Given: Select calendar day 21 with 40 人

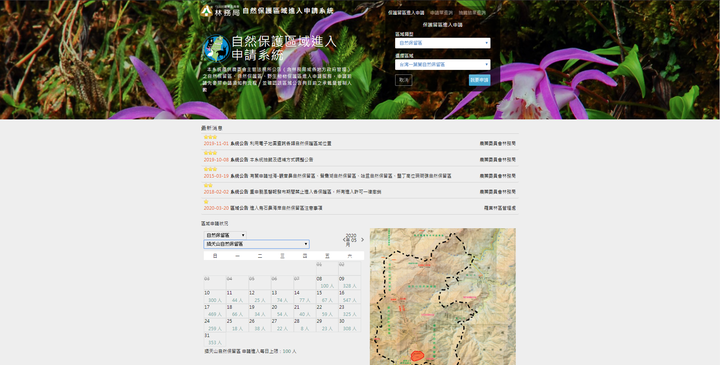Looking at the screenshot, I should [x=304, y=311].
